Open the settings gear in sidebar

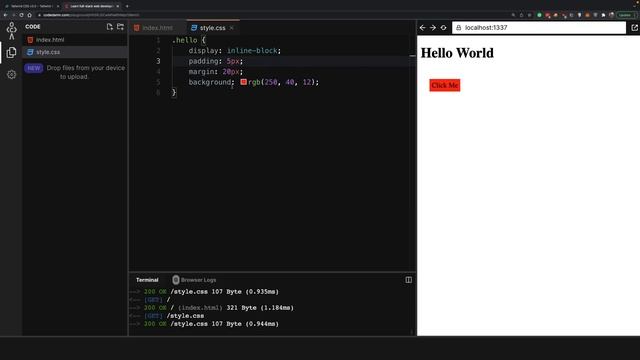pyautogui.click(x=11, y=75)
